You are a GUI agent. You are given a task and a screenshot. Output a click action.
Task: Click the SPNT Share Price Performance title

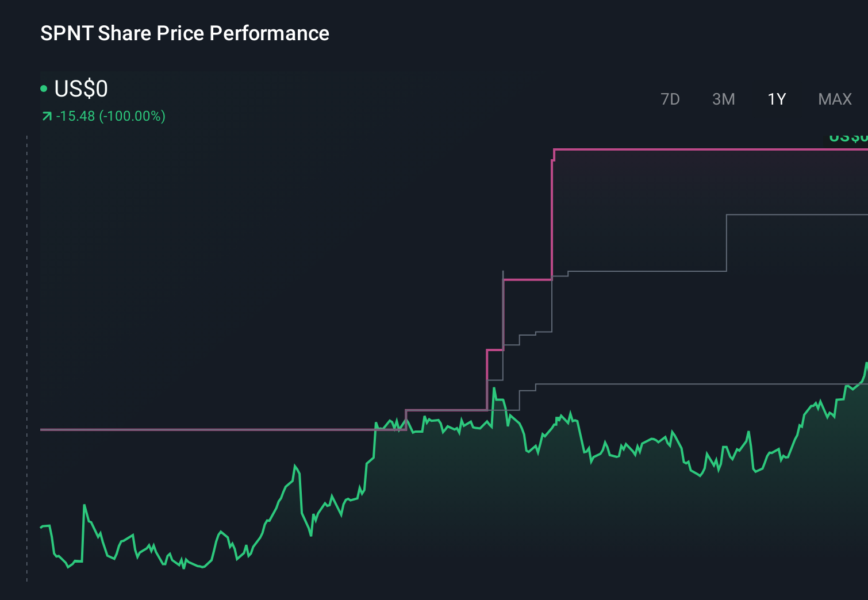click(x=184, y=33)
